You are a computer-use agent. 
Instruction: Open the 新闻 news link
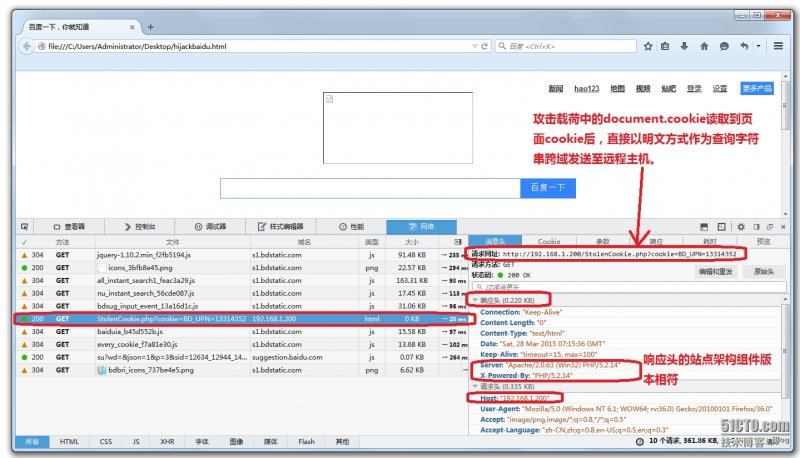556,89
